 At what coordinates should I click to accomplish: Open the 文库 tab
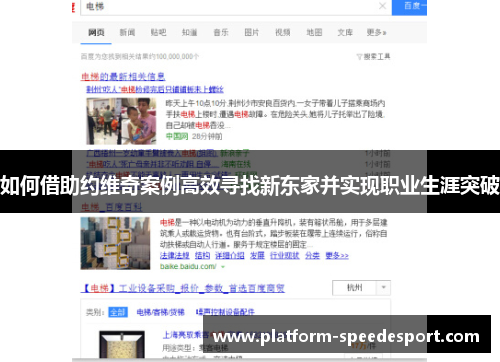coord(345,32)
